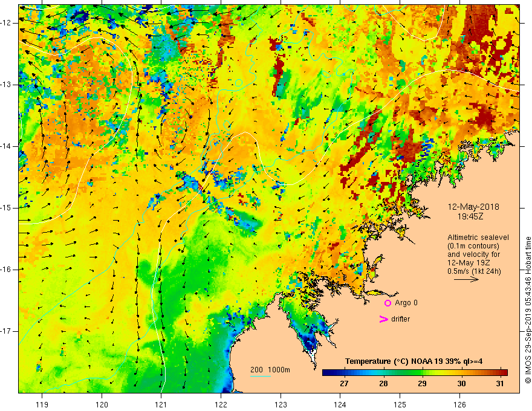
Task: Click the 'Altimetric sealevel' caption line
Action: coord(478,238)
